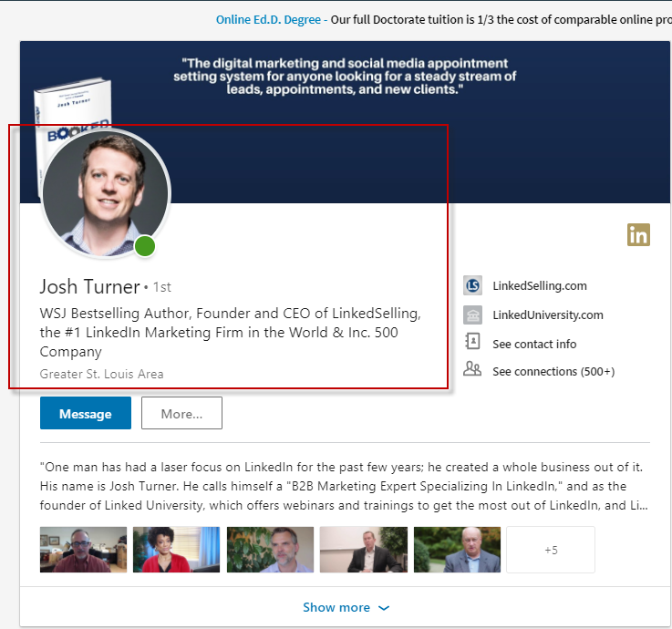Click See connections (500+) link

553,371
